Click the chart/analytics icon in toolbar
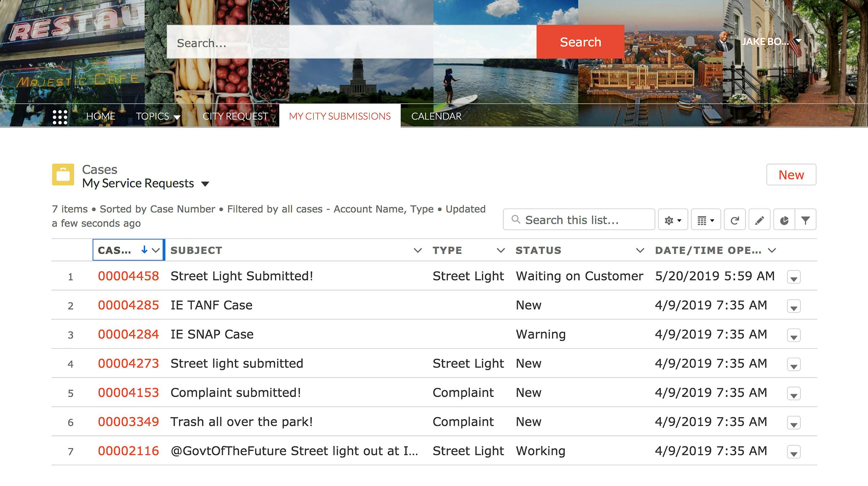The width and height of the screenshot is (868, 486). (784, 220)
